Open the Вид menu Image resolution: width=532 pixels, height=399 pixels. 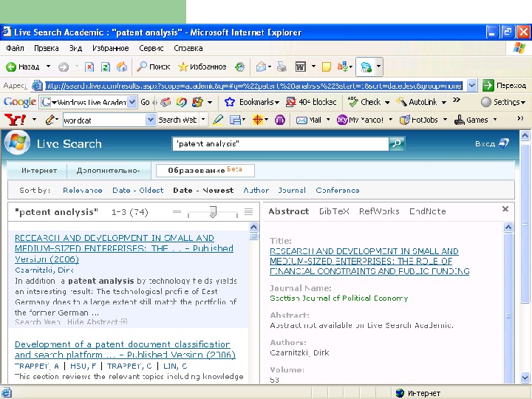click(75, 48)
